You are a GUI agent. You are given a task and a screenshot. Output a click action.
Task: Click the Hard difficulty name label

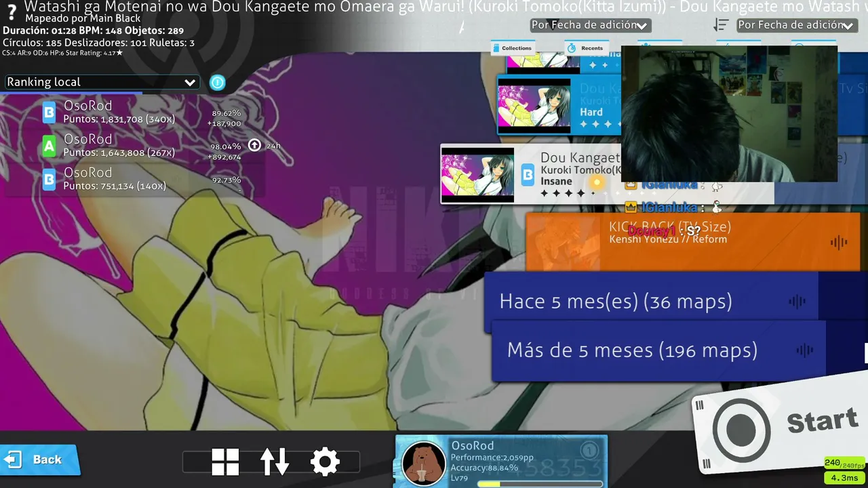click(591, 113)
